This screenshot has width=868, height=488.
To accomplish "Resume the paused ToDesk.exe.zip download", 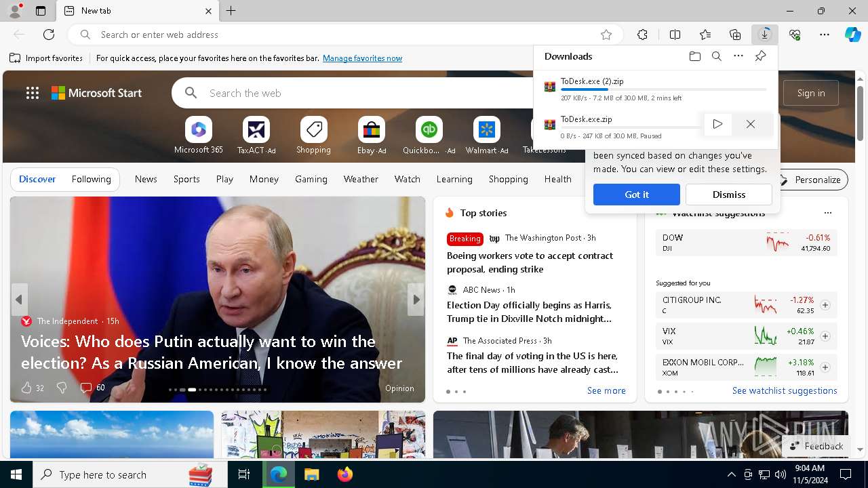I will pos(717,124).
